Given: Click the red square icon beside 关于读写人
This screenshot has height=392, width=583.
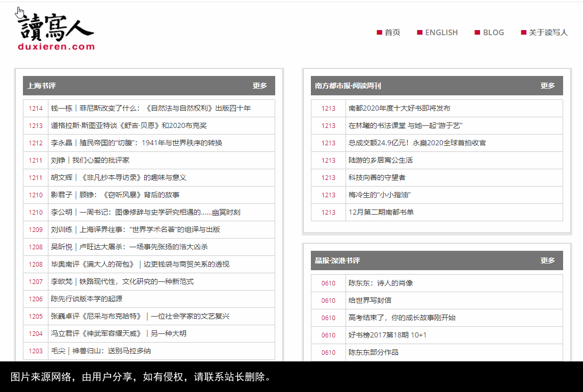Looking at the screenshot, I should click(523, 32).
